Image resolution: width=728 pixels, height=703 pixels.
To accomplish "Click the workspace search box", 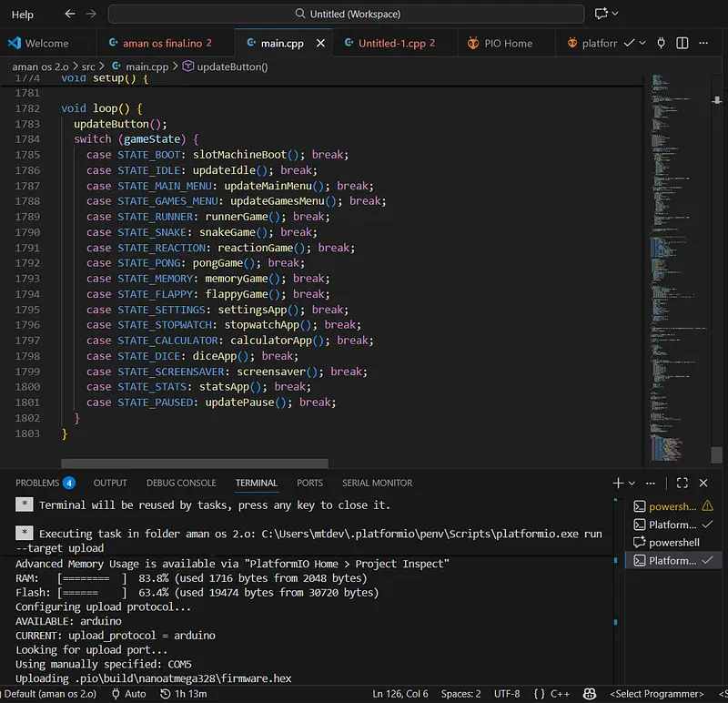I will [346, 14].
